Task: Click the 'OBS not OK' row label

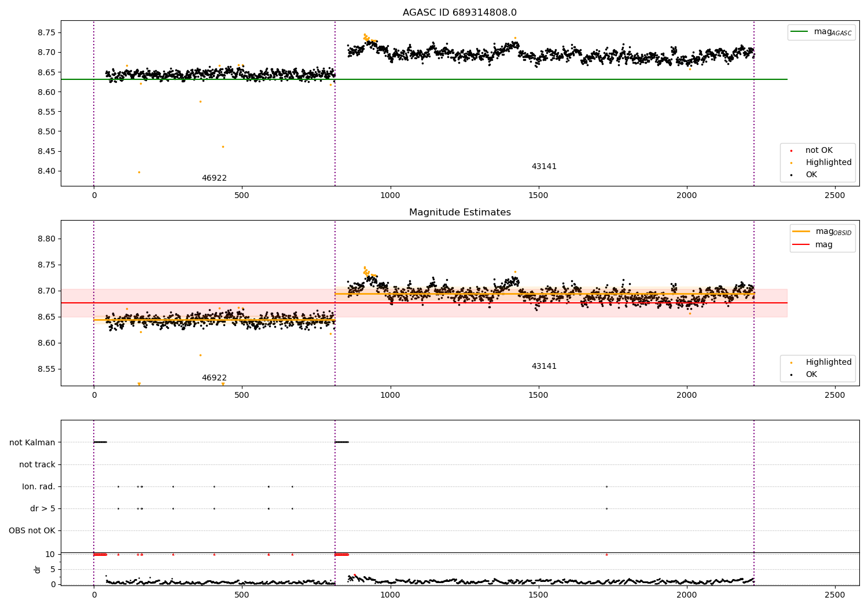Action: (x=32, y=531)
